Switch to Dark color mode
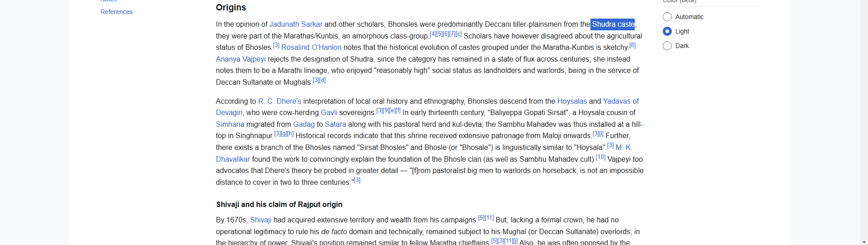Viewport: 868px width, 245px height. tap(667, 46)
